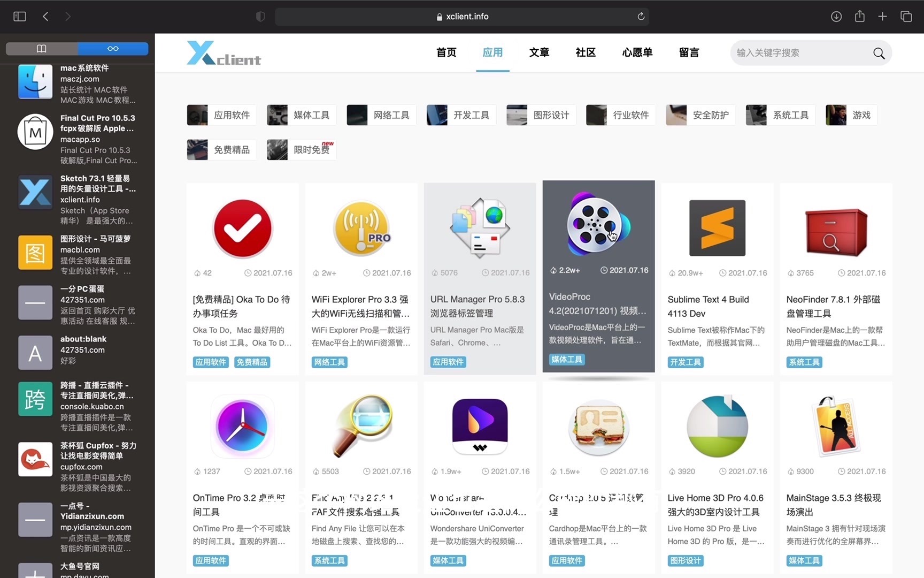Filter by 行业软件 category button
This screenshot has width=924, height=578.
[x=621, y=115]
